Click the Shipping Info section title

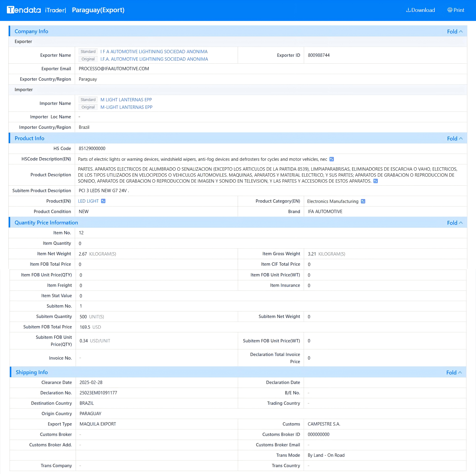click(x=32, y=372)
